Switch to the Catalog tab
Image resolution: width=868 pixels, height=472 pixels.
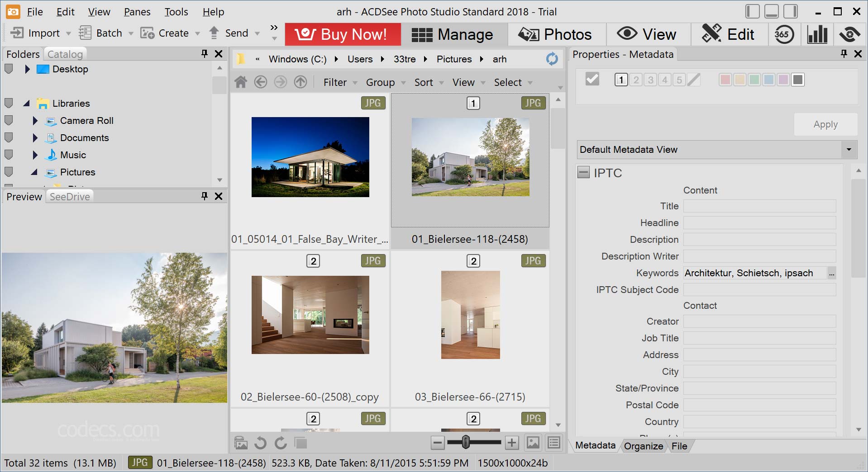point(65,54)
